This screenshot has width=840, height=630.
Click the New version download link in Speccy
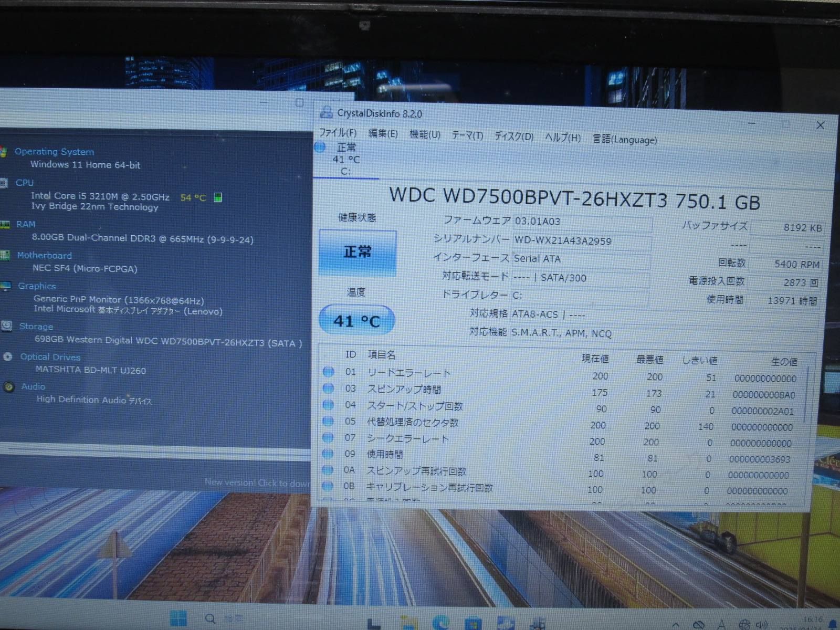coord(257,482)
